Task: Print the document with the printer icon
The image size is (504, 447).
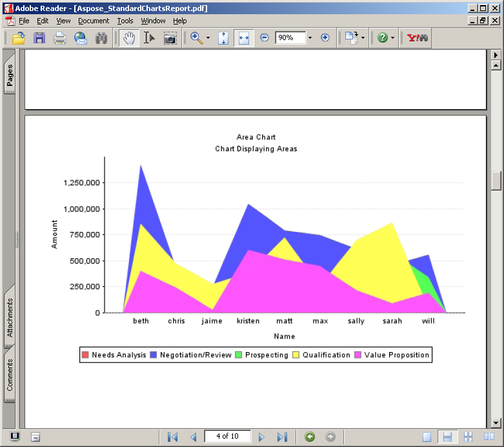Action: (x=60, y=38)
